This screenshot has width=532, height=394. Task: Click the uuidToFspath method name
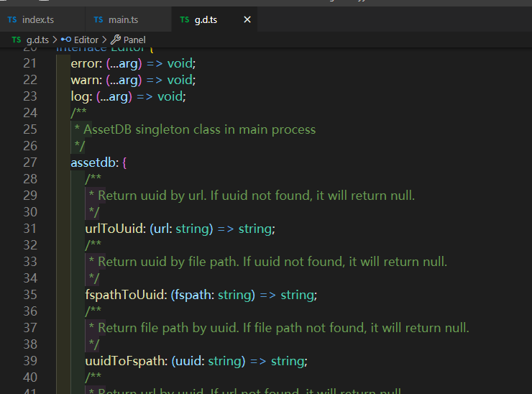(124, 361)
